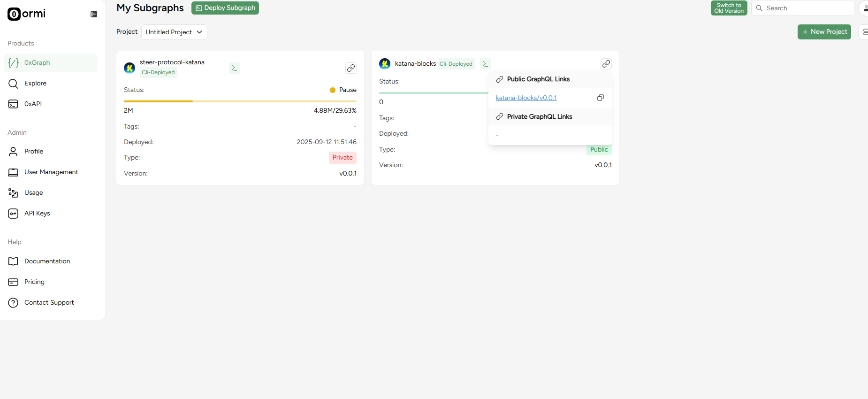Open 0xGraph product page
Image resolution: width=868 pixels, height=399 pixels.
(51, 62)
